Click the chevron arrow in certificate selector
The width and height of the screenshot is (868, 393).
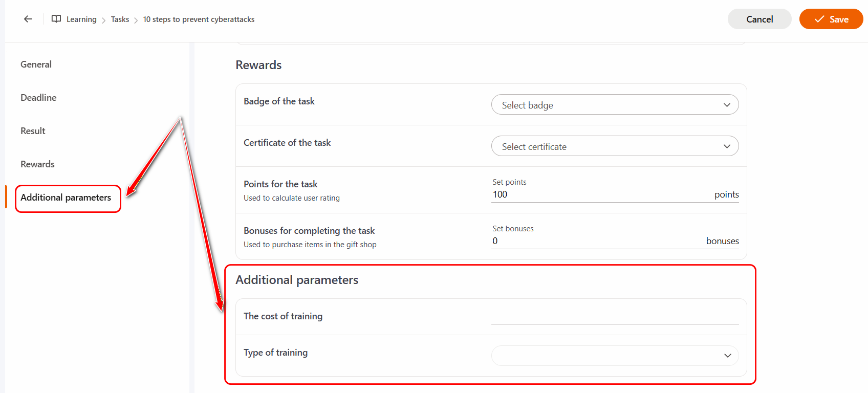coord(727,146)
